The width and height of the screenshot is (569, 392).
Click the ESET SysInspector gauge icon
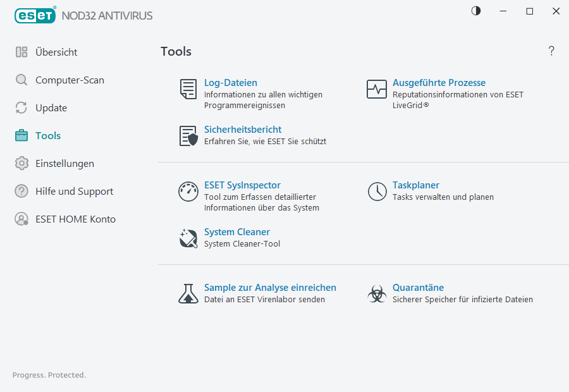[x=188, y=192]
